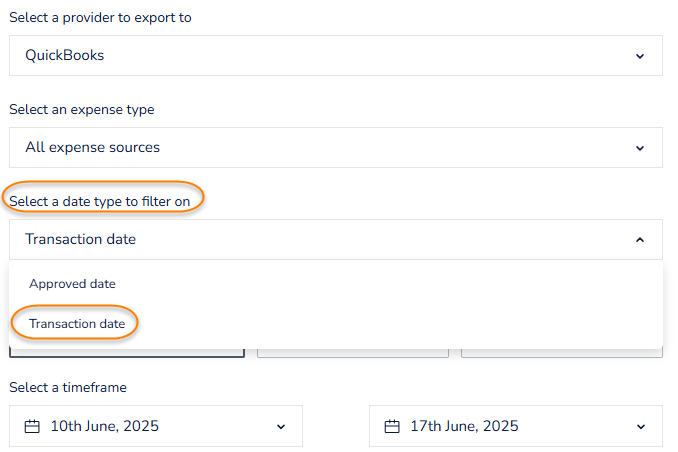This screenshot has height=452, width=678.
Task: Open the end date picker showing 17th June, 2025
Action: [x=515, y=426]
